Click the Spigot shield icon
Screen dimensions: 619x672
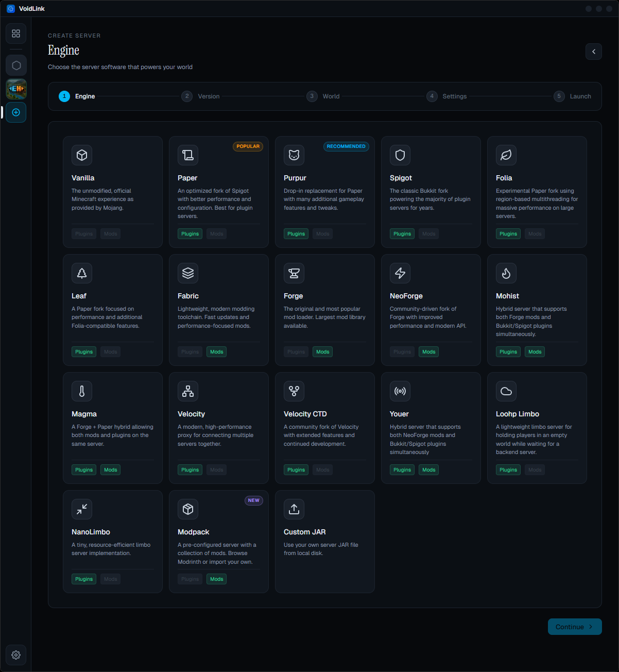[x=400, y=155]
